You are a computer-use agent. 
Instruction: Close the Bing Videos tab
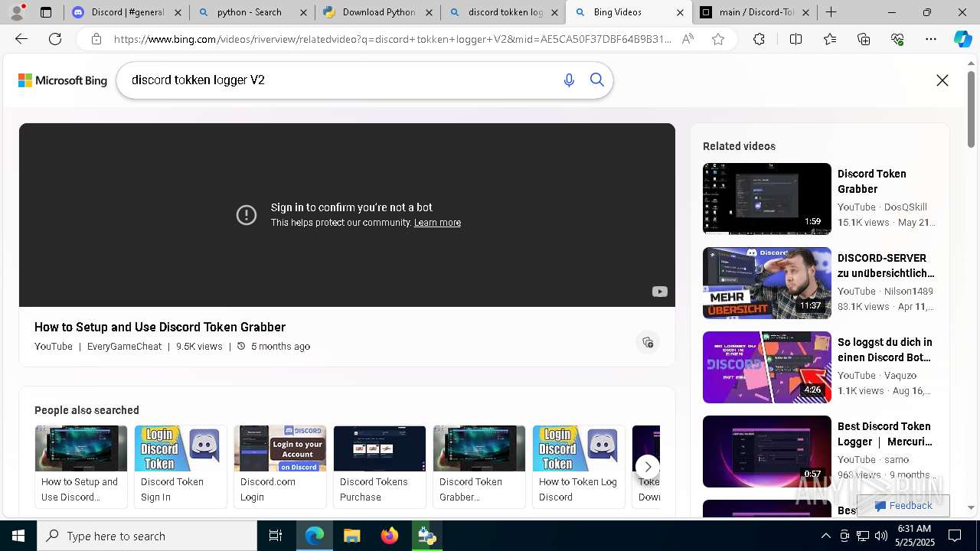(x=680, y=12)
